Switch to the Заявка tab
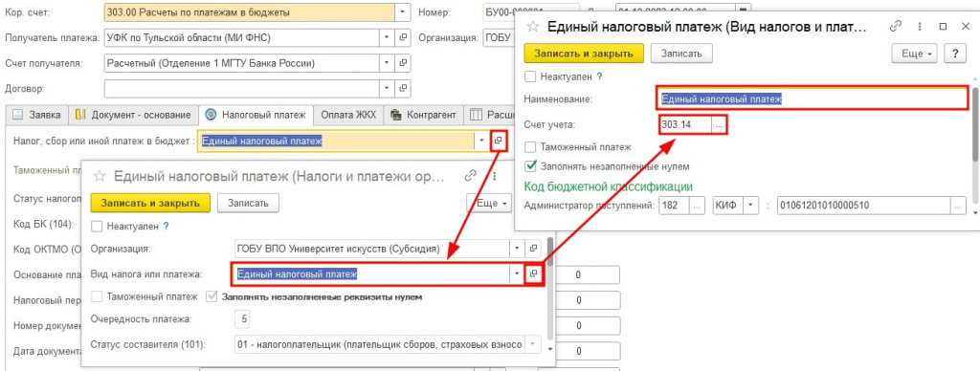 (x=37, y=115)
